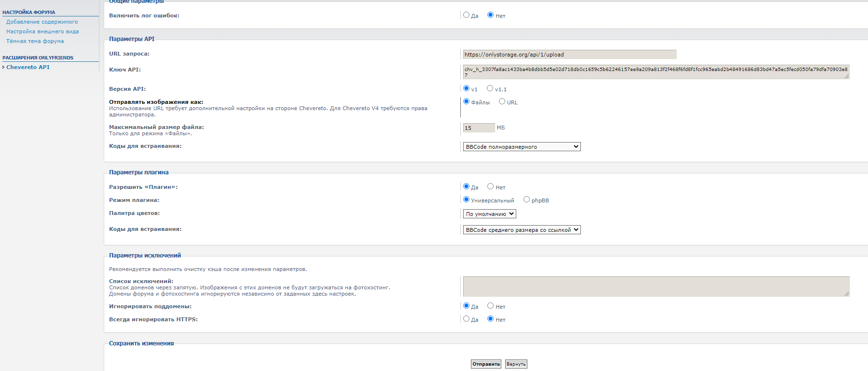This screenshot has height=371, width=868.
Task: Select 'Да' for Включить лог ошибок
Action: (466, 15)
